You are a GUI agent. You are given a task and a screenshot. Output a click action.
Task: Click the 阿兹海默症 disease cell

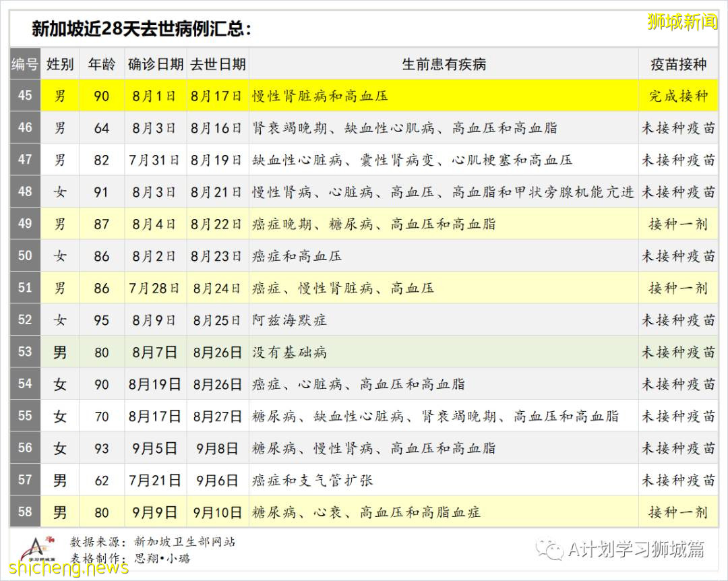289,320
